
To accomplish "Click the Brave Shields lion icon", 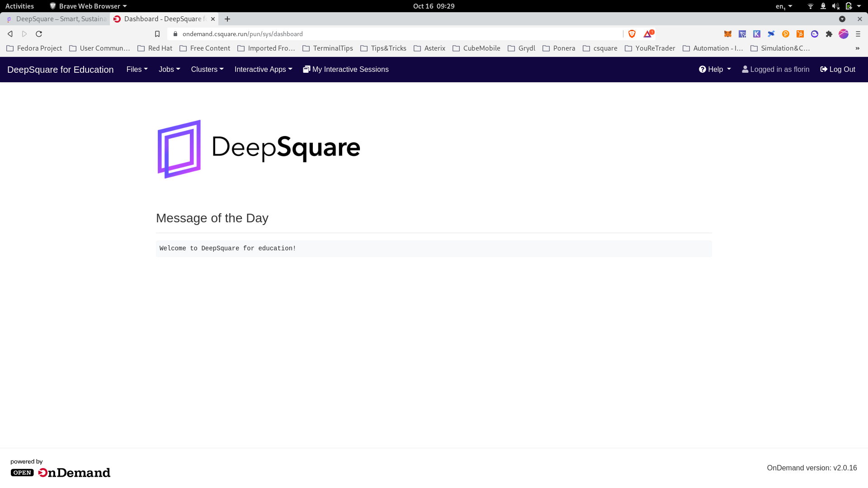I will pos(632,34).
